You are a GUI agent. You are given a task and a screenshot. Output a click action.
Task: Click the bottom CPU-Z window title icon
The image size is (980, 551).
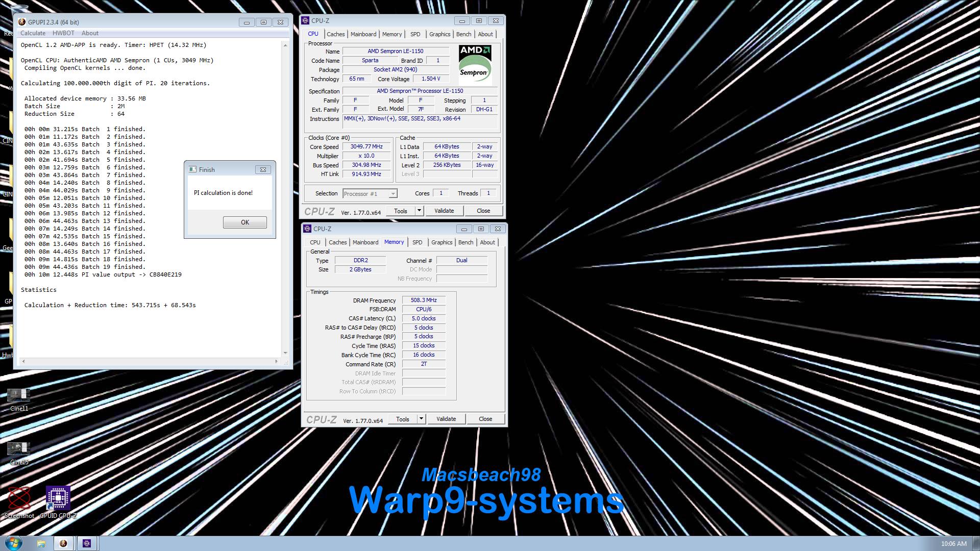point(307,229)
